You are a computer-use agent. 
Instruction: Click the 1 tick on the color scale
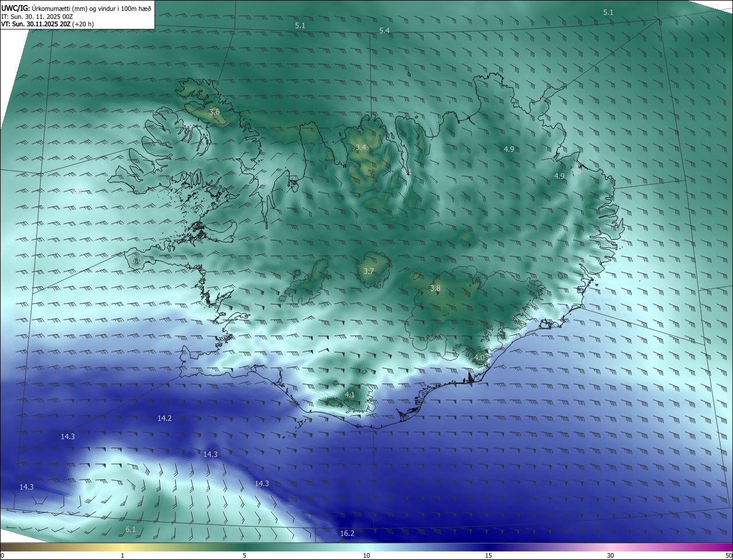click(123, 555)
